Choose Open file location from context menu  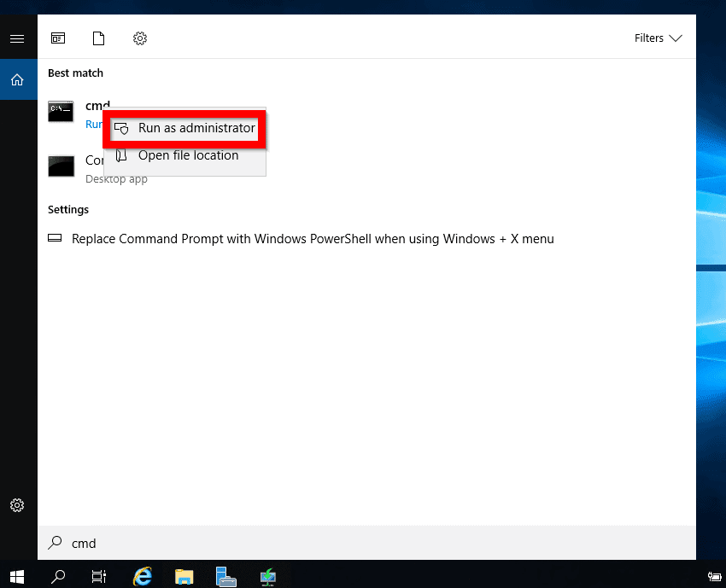point(184,155)
